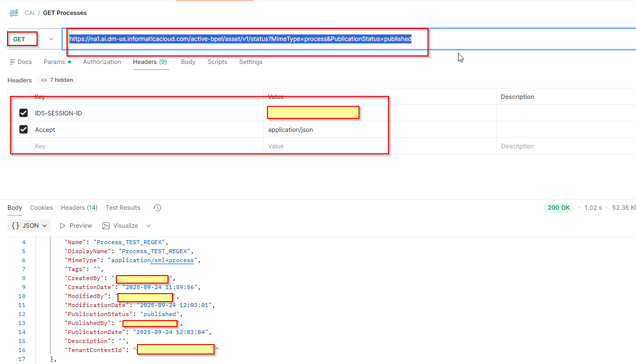
Task: Open the request Body tab
Action: (188, 62)
